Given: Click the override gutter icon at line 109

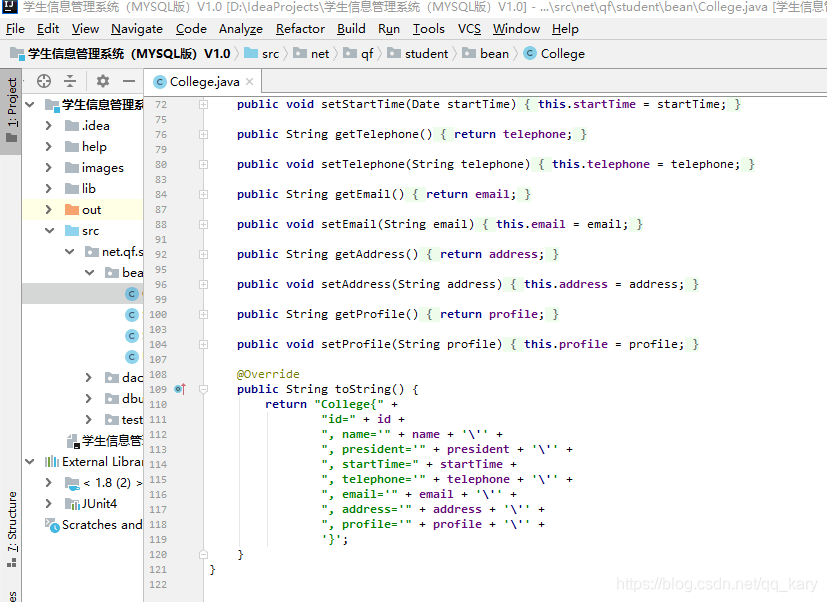Looking at the screenshot, I should tap(180, 389).
